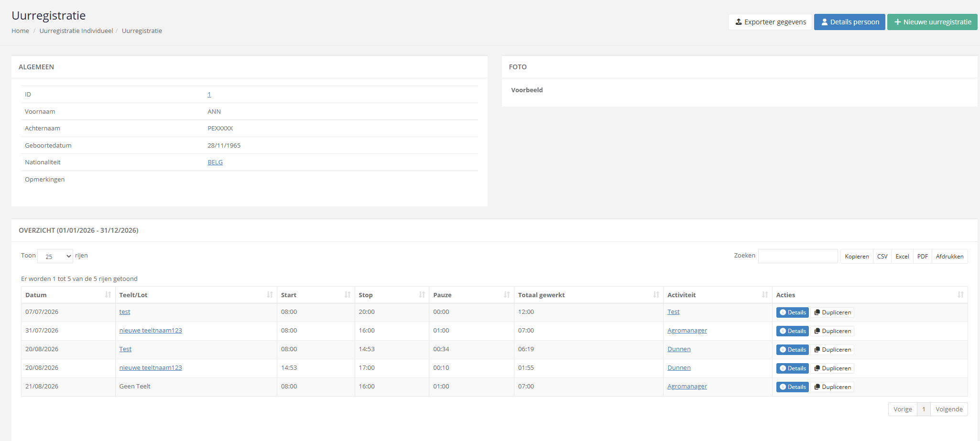This screenshot has height=441, width=980.
Task: Open Details for 21/08/2026 row
Action: point(792,387)
